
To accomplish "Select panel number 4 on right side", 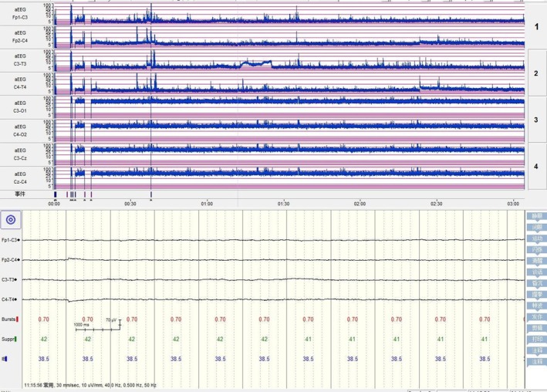I will pos(536,166).
